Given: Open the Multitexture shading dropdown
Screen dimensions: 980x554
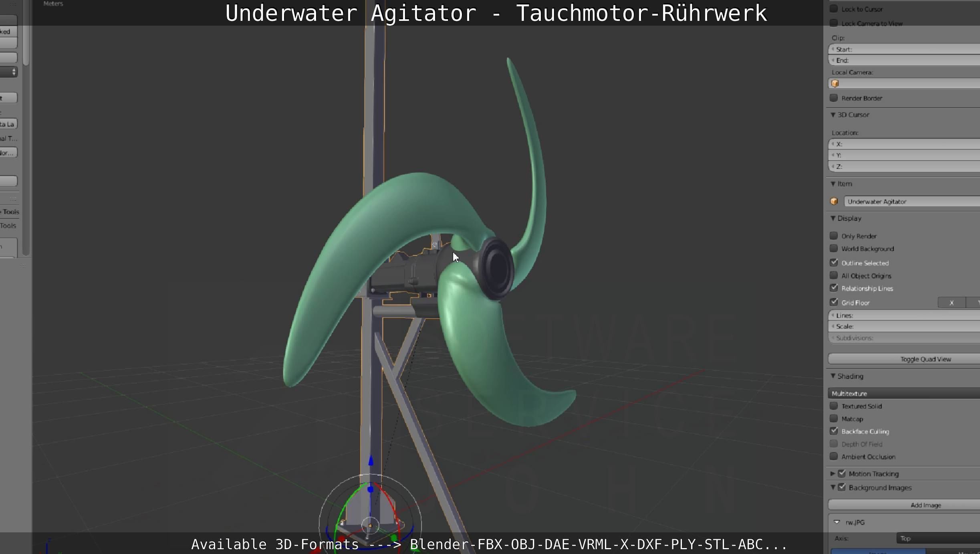Looking at the screenshot, I should (x=904, y=393).
